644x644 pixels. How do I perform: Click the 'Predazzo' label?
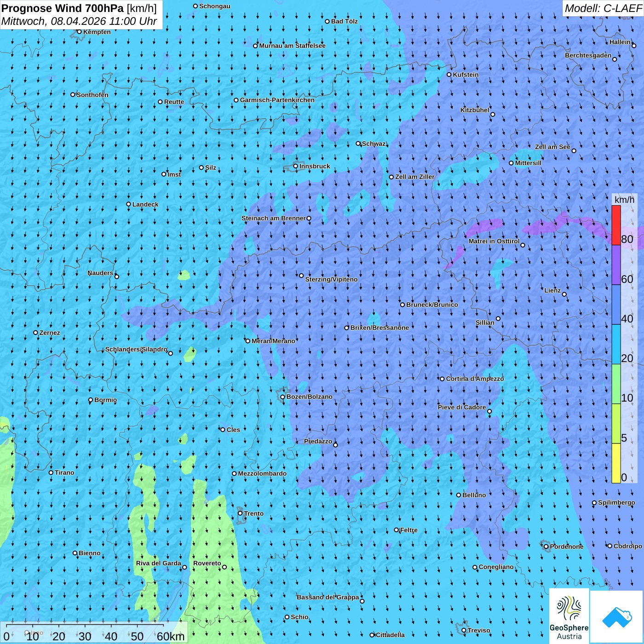[x=318, y=441]
